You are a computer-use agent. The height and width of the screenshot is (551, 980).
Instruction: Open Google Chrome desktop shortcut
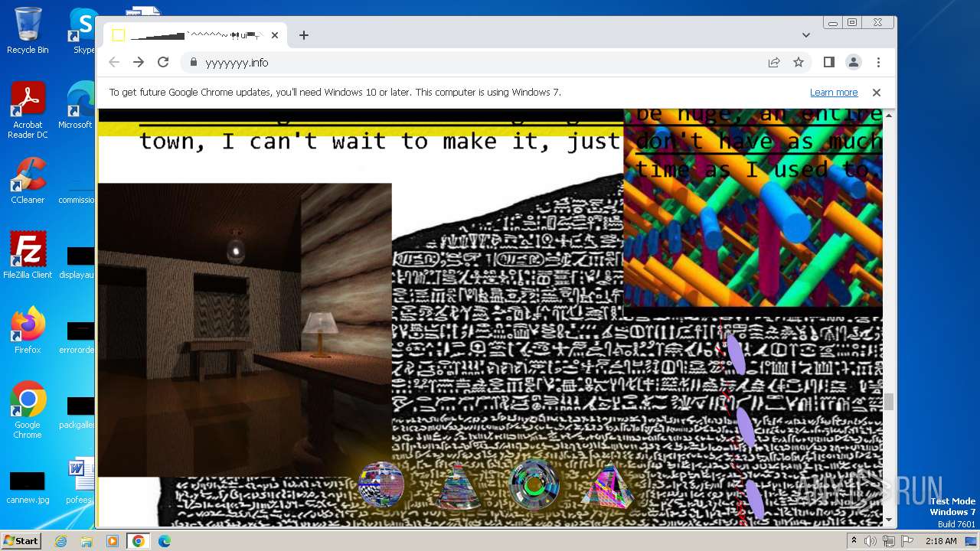click(28, 410)
